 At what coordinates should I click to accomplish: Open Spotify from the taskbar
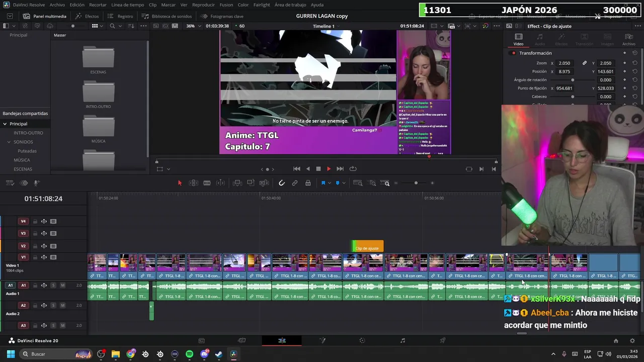189,354
